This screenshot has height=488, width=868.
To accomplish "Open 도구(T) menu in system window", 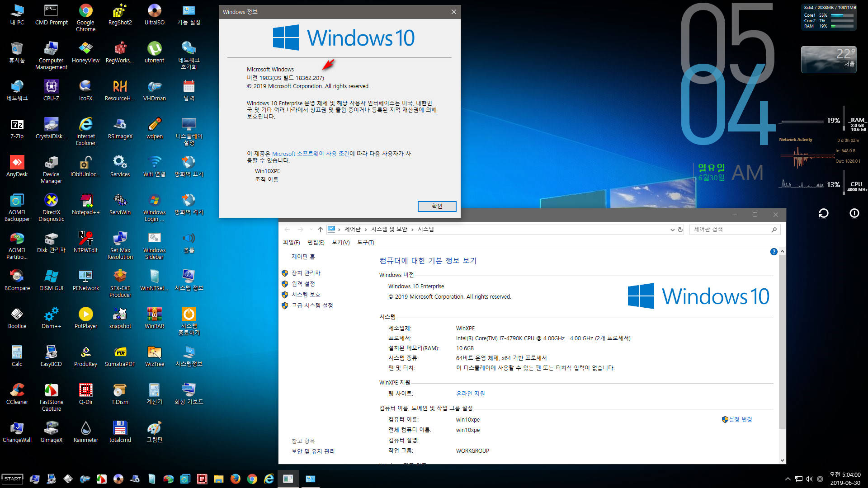I will tap(365, 243).
